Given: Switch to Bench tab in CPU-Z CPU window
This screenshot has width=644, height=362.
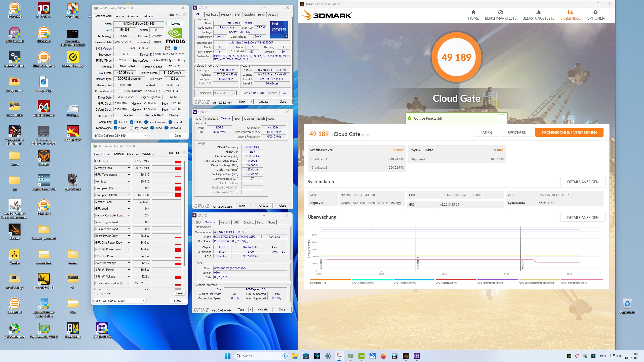Looking at the screenshot, I should [261, 15].
